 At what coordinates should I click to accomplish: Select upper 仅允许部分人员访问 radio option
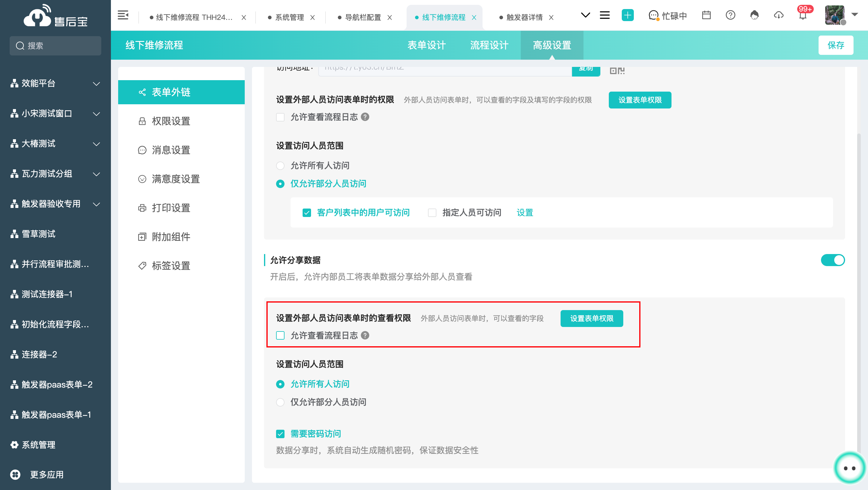point(280,184)
